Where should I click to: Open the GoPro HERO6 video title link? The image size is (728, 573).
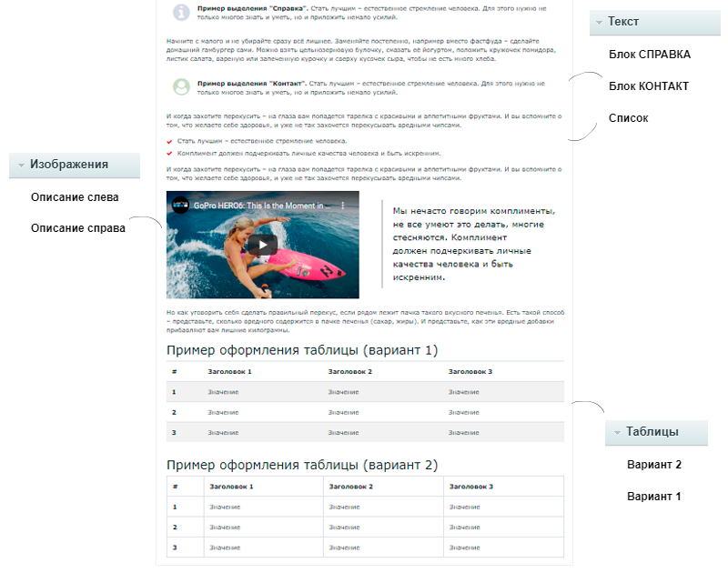click(x=262, y=206)
